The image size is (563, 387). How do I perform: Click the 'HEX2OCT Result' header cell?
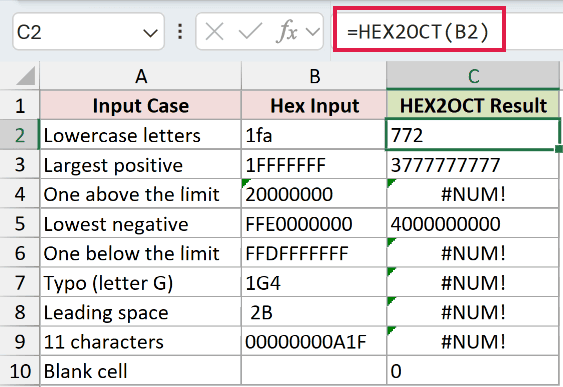pyautogui.click(x=473, y=105)
